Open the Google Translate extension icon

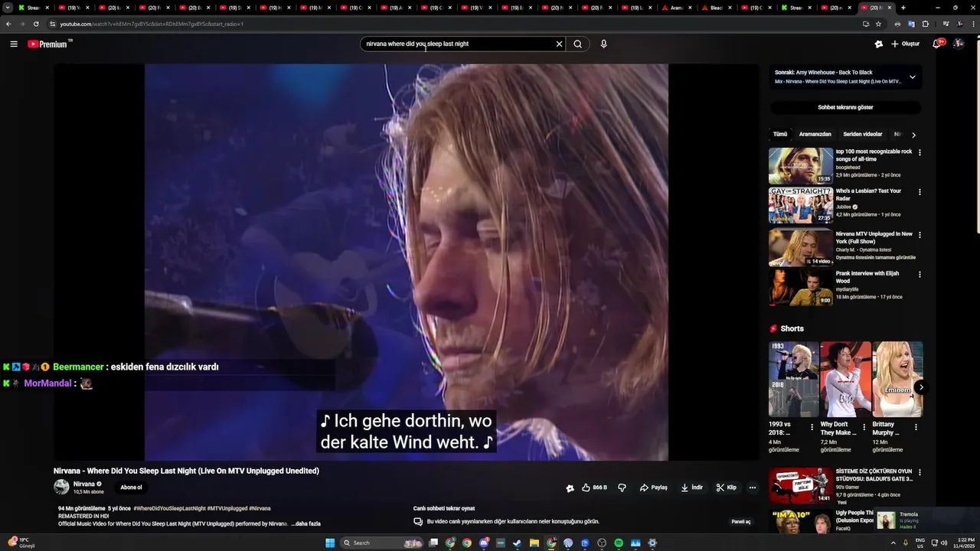point(911,24)
